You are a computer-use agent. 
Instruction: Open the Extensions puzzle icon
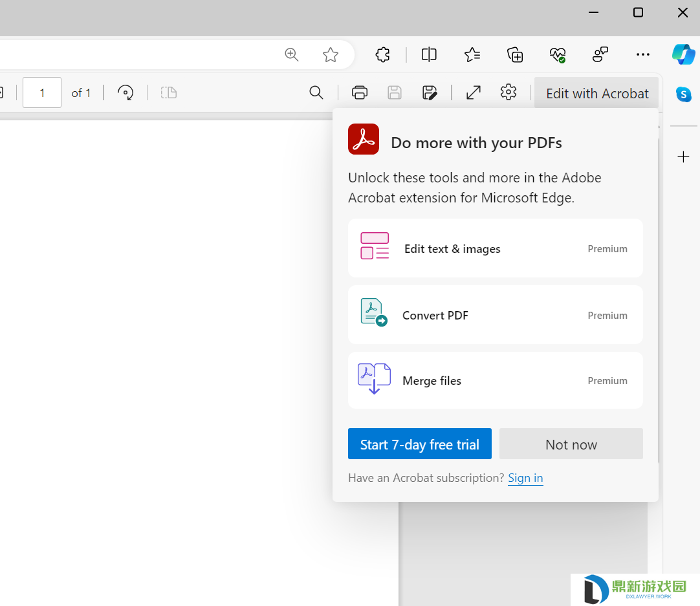(x=382, y=54)
